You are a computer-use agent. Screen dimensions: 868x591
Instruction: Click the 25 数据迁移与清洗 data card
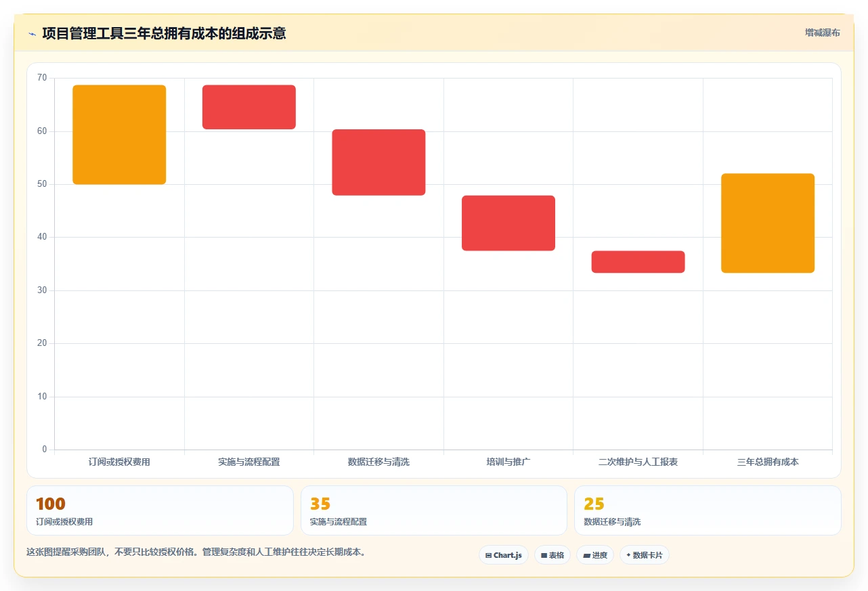click(708, 510)
